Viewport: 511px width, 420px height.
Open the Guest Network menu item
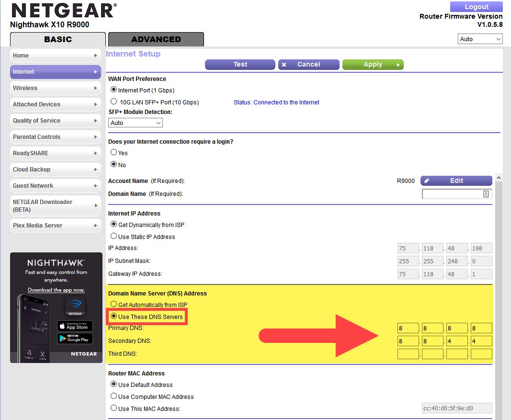click(56, 186)
